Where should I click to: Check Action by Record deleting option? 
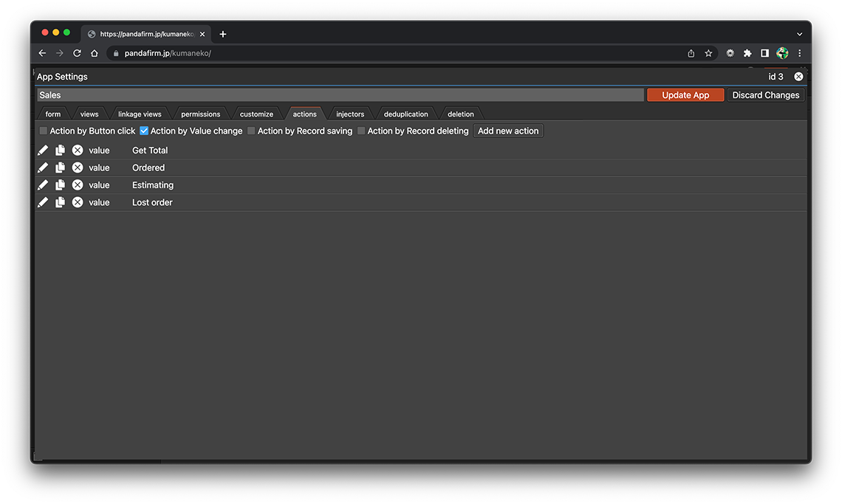[x=361, y=131]
